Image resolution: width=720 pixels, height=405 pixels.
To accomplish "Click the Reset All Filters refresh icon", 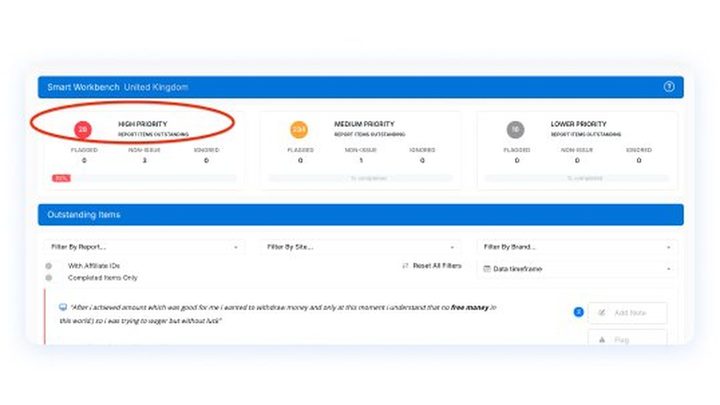I will point(405,266).
